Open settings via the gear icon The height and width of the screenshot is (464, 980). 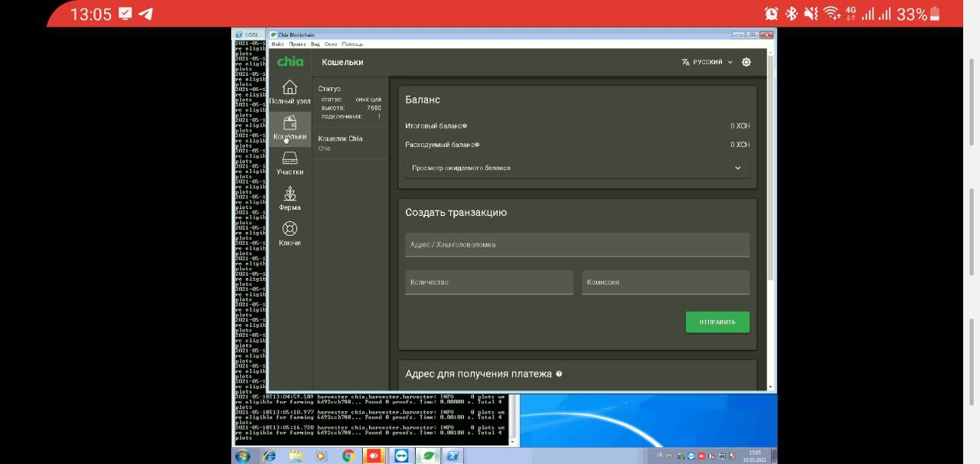coord(746,62)
